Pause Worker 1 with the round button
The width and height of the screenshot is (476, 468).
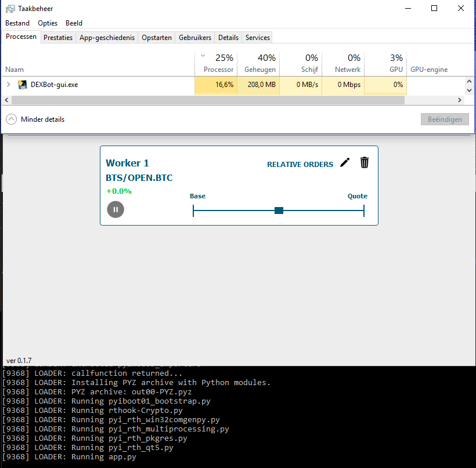tap(116, 209)
